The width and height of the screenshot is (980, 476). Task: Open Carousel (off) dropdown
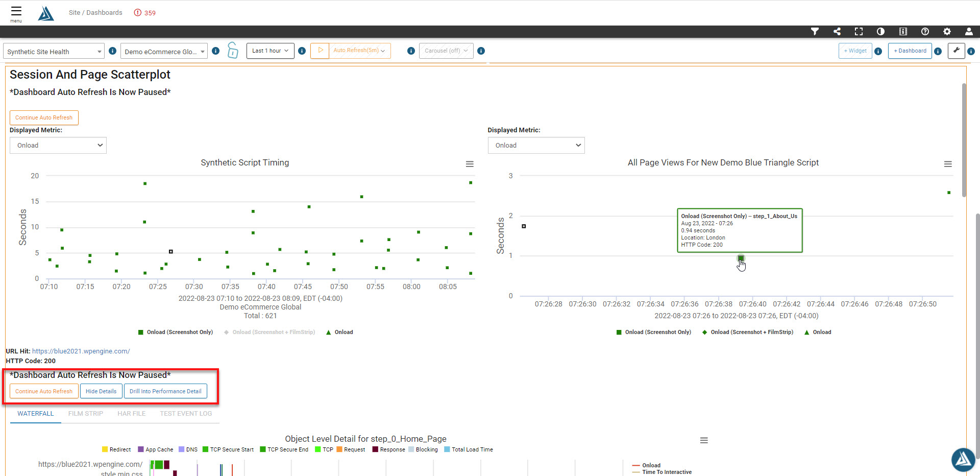[446, 51]
